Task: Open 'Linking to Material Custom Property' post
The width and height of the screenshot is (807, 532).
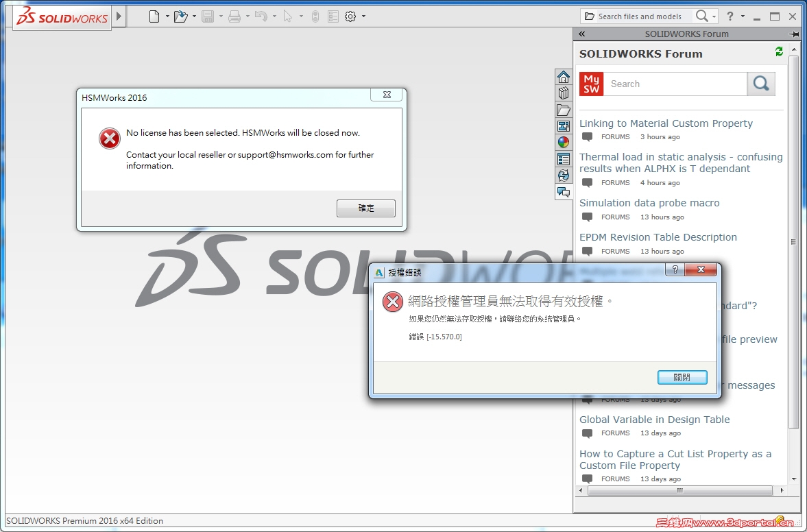Action: point(666,123)
